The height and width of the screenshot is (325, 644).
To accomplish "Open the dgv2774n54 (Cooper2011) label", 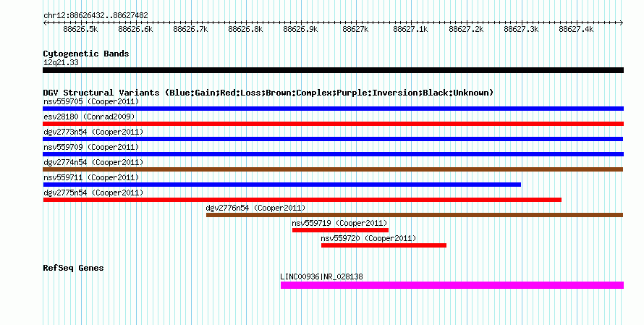I will (x=93, y=162).
